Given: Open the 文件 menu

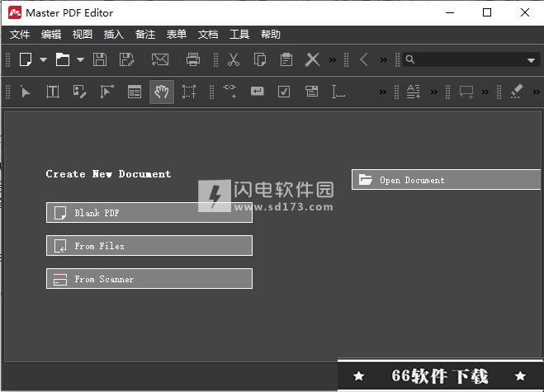Looking at the screenshot, I should 20,35.
